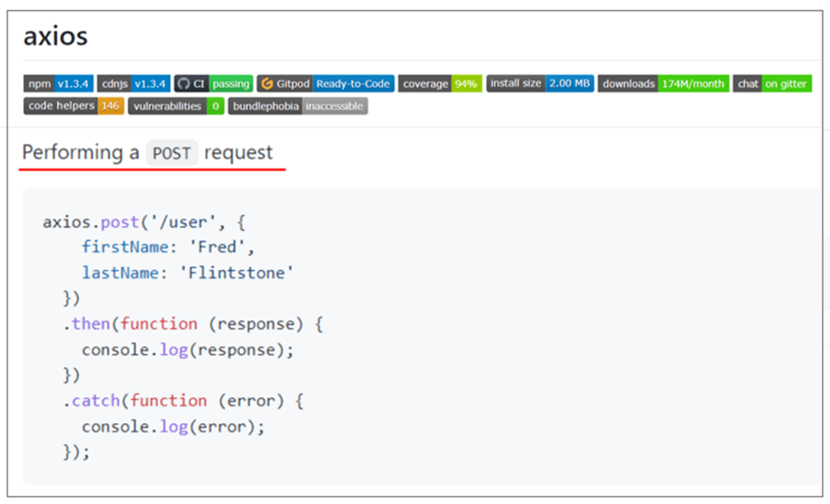This screenshot has height=504, width=830.
Task: Open the cdnjs v1.3.4 badge
Action: [134, 83]
